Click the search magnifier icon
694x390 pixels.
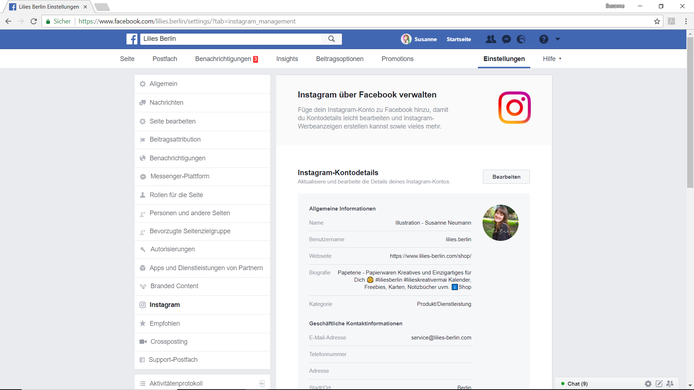point(332,39)
